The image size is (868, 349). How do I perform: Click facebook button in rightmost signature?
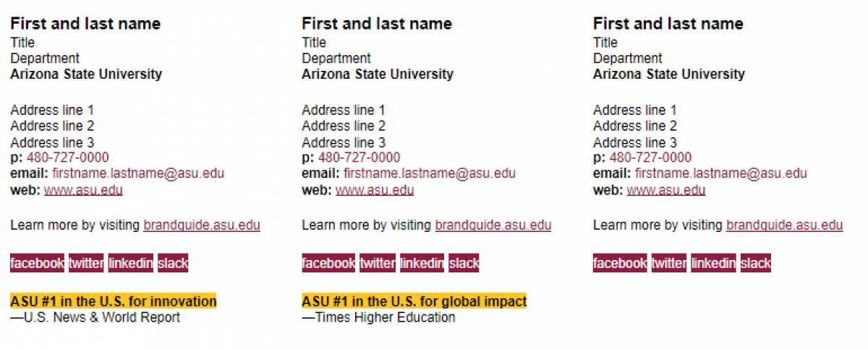(x=620, y=264)
